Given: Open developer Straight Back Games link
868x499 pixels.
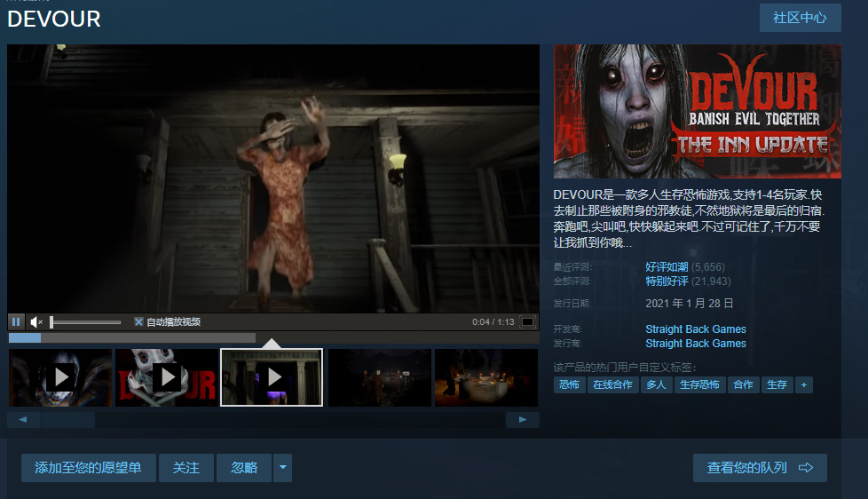Looking at the screenshot, I should (x=695, y=329).
